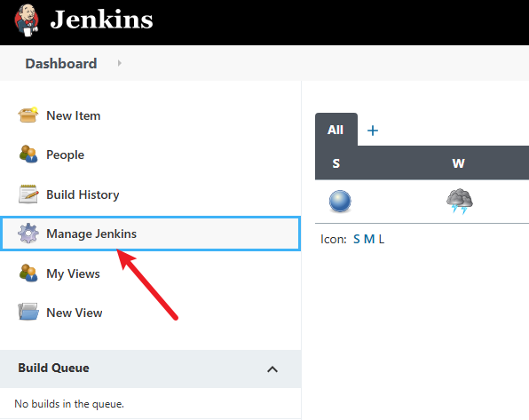Sort by the W weather column
The width and height of the screenshot is (529, 420).
[x=459, y=163]
